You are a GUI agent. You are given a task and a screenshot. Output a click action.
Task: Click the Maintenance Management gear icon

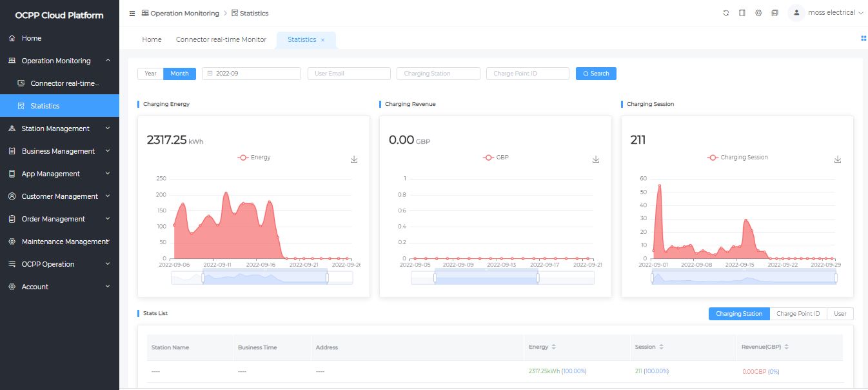(x=12, y=241)
